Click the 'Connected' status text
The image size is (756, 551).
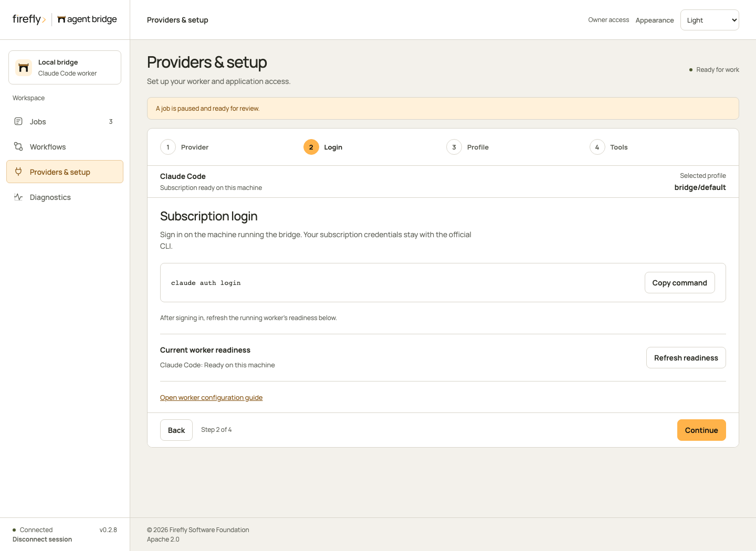[36, 530]
